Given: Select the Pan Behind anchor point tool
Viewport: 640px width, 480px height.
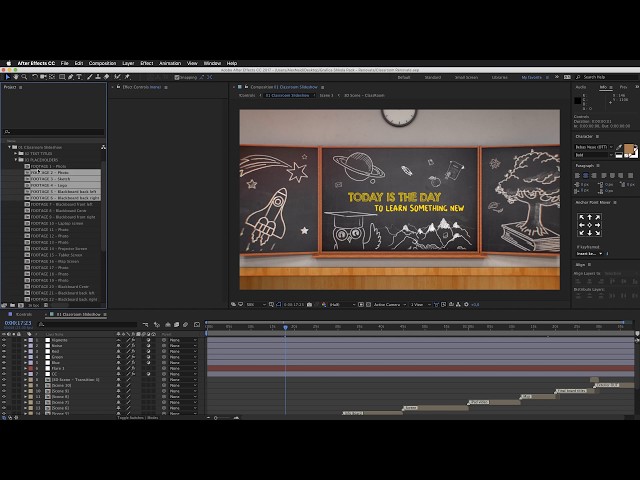Looking at the screenshot, I should pyautogui.click(x=52, y=77).
